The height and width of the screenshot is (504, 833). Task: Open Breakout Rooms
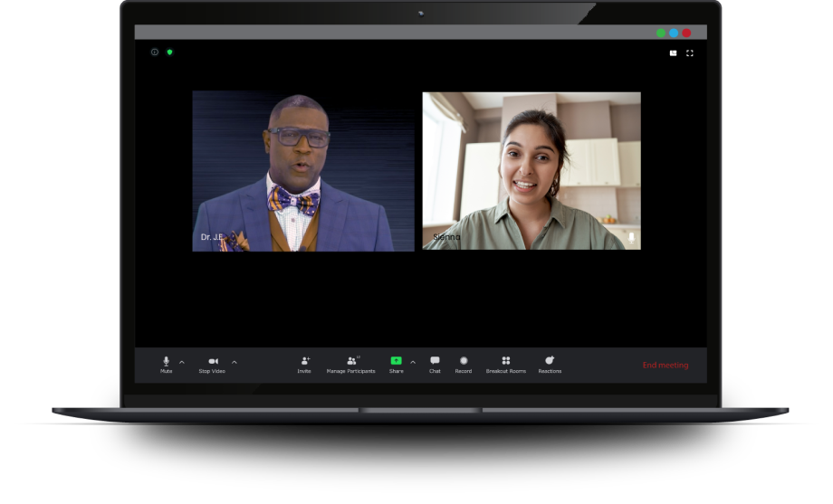[506, 365]
